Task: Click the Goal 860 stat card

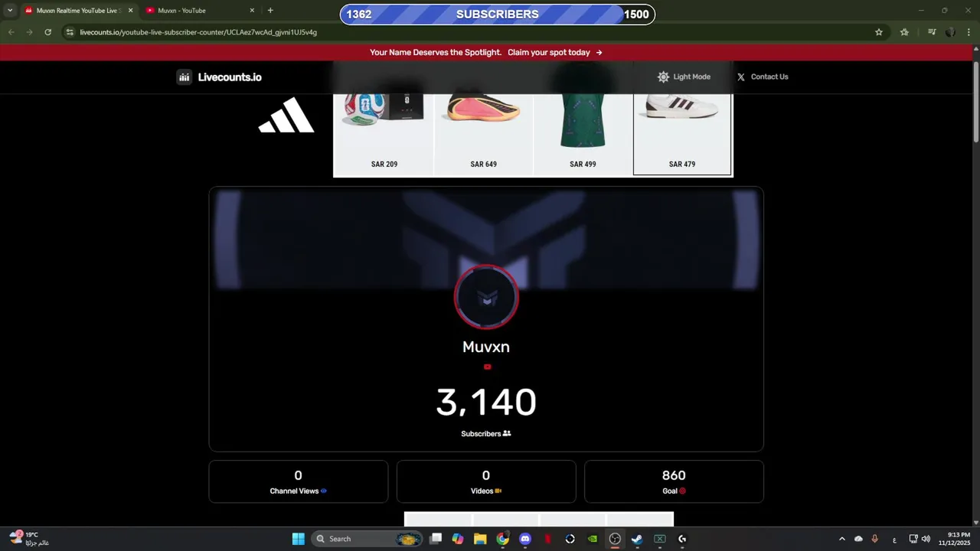Action: pyautogui.click(x=674, y=481)
